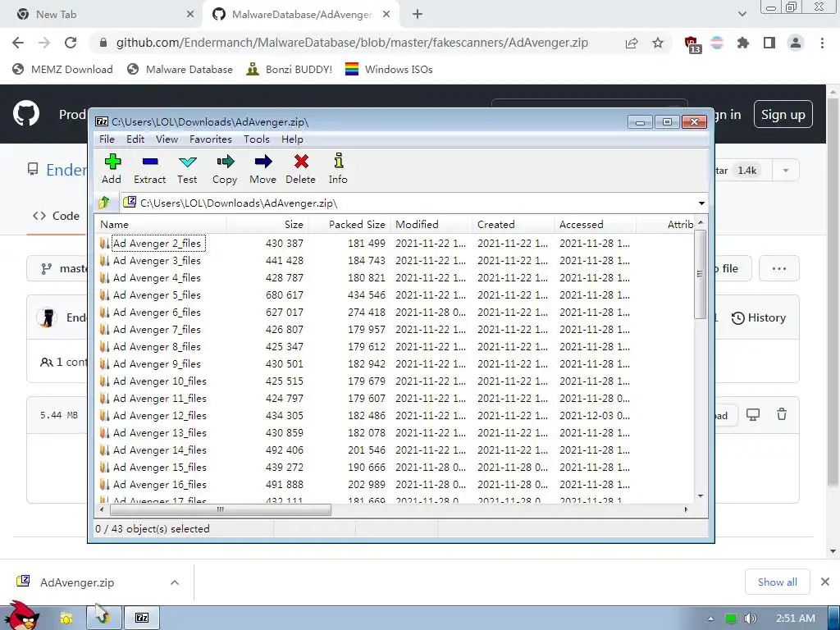
Task: Open the Windows ISOs bookmark
Action: (x=389, y=69)
